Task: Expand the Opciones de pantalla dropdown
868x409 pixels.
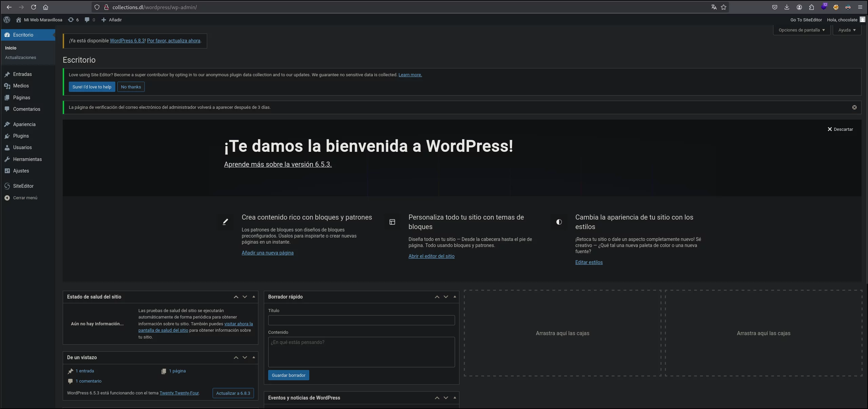Action: point(802,30)
